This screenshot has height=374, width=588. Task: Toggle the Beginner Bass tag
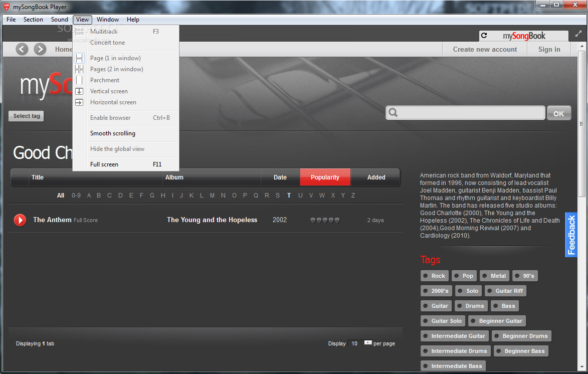pyautogui.click(x=521, y=351)
